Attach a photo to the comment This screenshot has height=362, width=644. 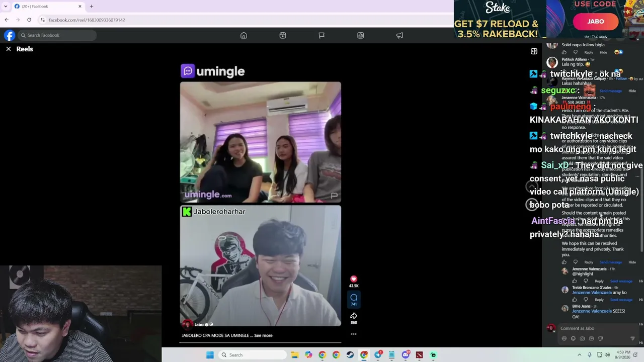click(x=582, y=338)
